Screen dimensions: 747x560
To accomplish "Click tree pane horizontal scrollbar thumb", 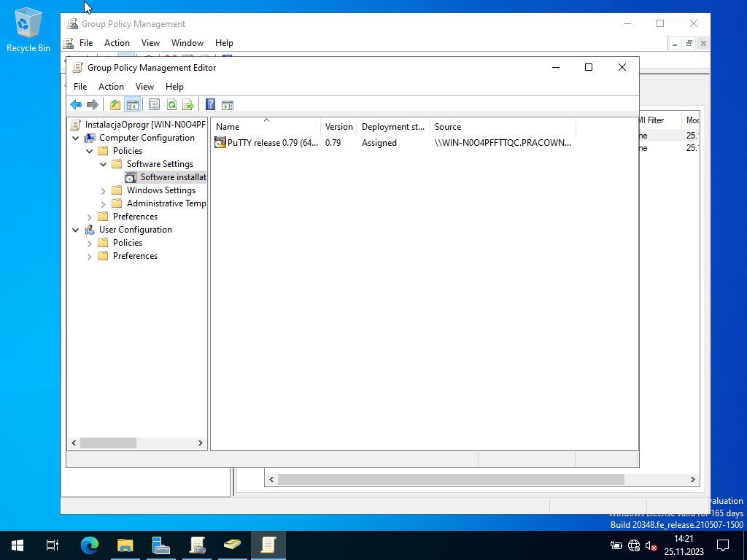I will (x=108, y=443).
